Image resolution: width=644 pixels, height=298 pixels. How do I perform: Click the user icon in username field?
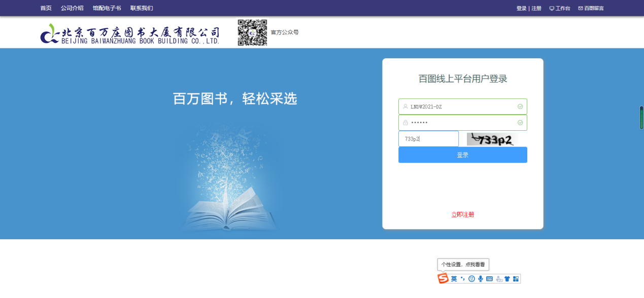405,106
